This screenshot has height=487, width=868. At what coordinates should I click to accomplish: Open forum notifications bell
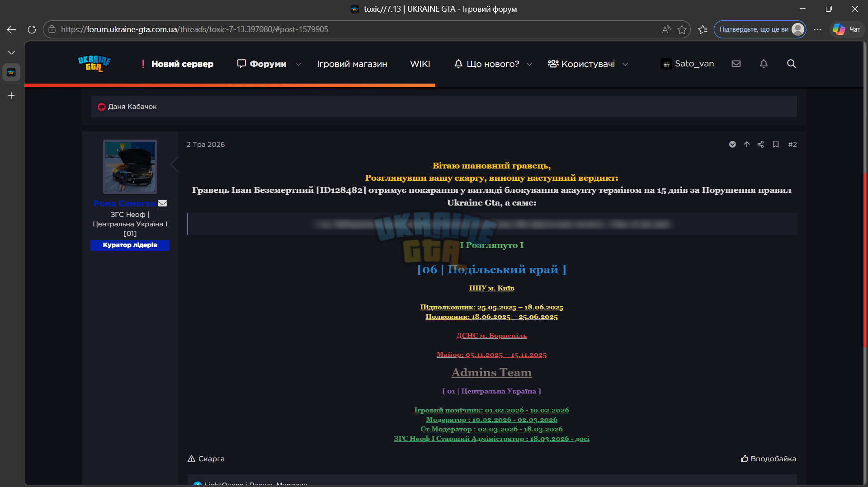[x=764, y=64]
